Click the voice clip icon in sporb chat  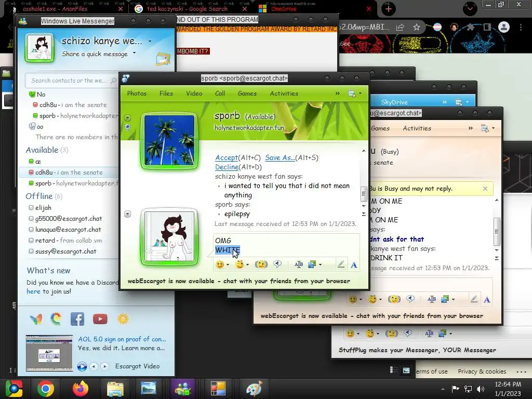point(277,264)
